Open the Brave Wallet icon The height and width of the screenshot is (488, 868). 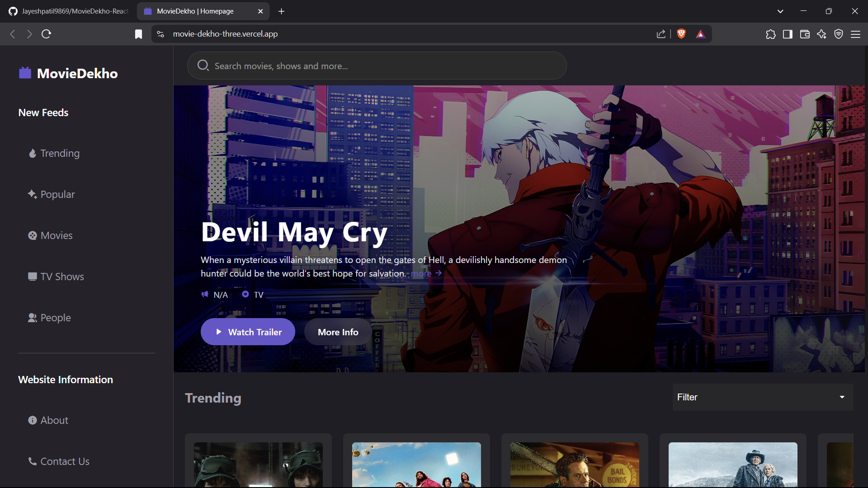click(805, 34)
